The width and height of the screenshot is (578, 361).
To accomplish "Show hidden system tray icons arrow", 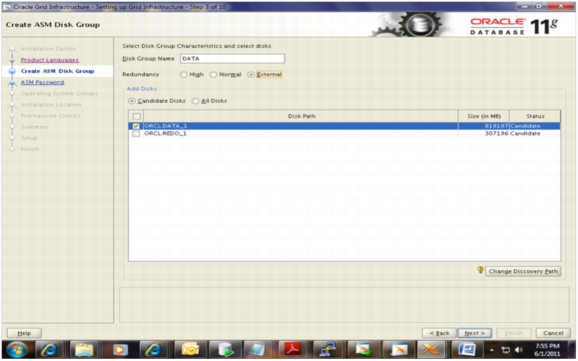I will [492, 350].
